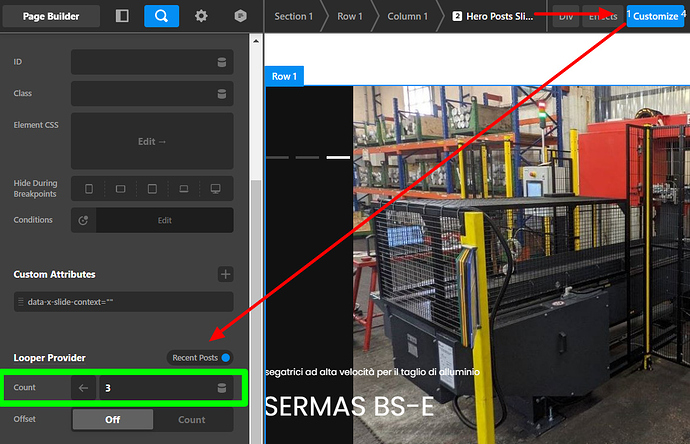This screenshot has height=444, width=690.
Task: Toggle the Recent Posts looper provider switch
Action: [225, 358]
